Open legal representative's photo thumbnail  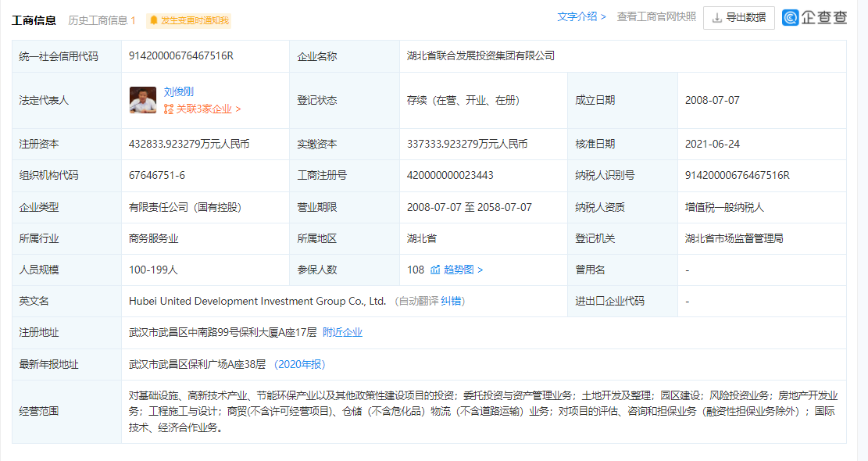coord(143,100)
